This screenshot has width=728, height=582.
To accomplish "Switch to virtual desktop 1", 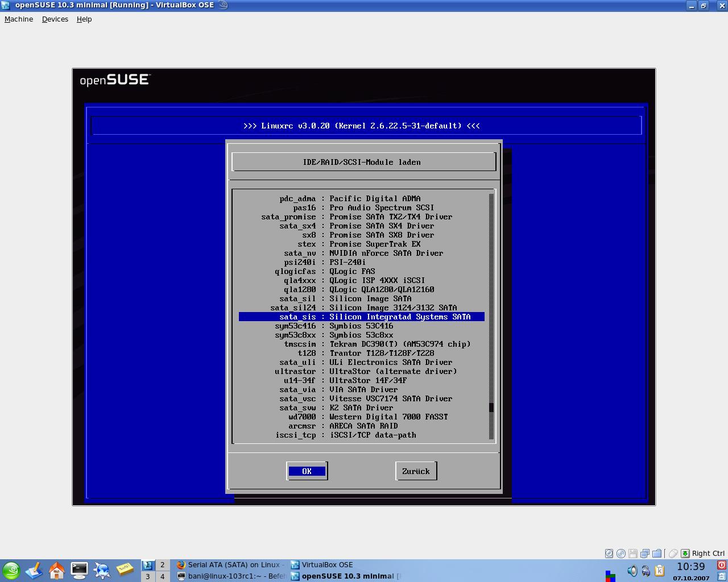I will click(x=148, y=565).
